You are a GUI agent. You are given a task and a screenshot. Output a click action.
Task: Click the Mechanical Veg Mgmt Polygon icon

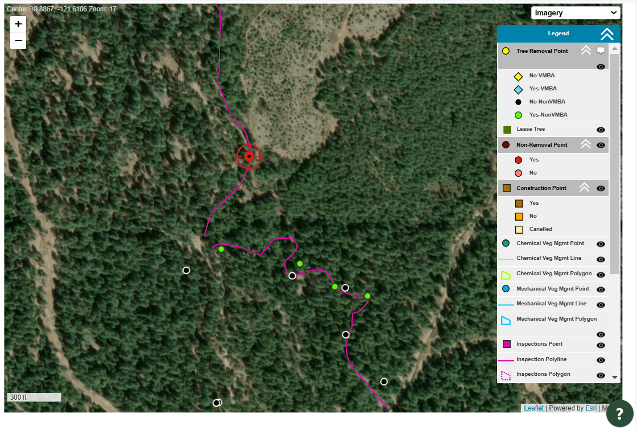point(506,321)
